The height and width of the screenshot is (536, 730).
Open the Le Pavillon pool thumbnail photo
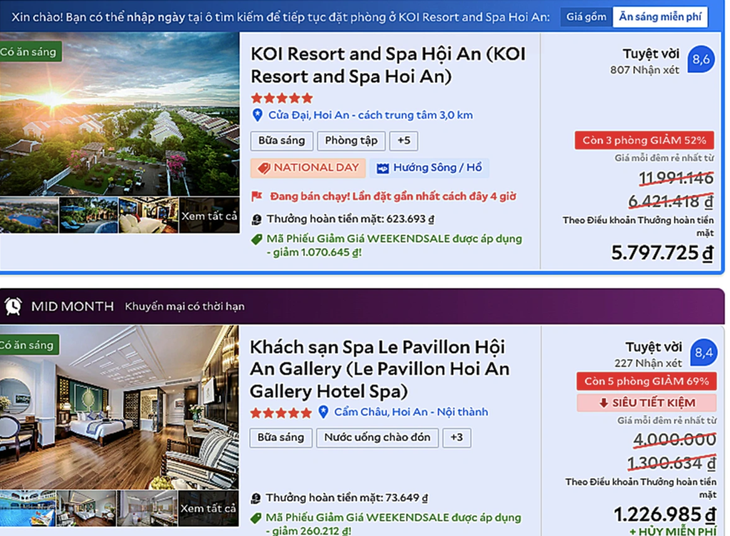29,508
